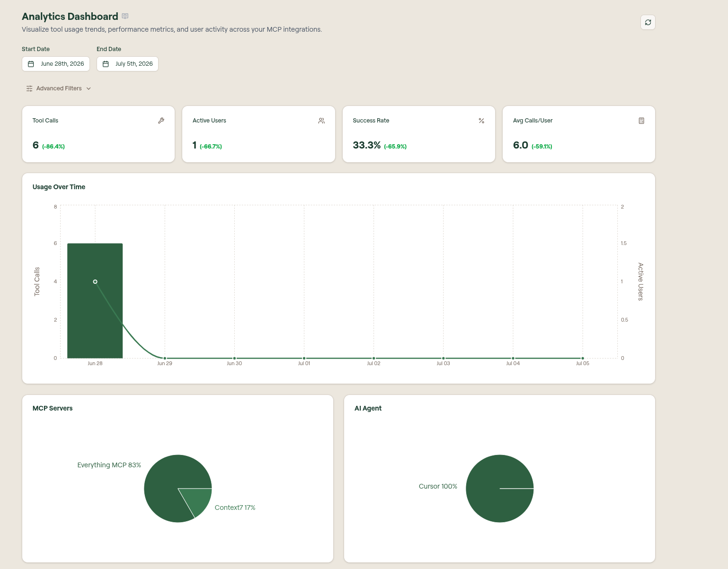This screenshot has width=728, height=569.
Task: Click the sliders icon next to Advanced Filters
Action: pyautogui.click(x=29, y=88)
